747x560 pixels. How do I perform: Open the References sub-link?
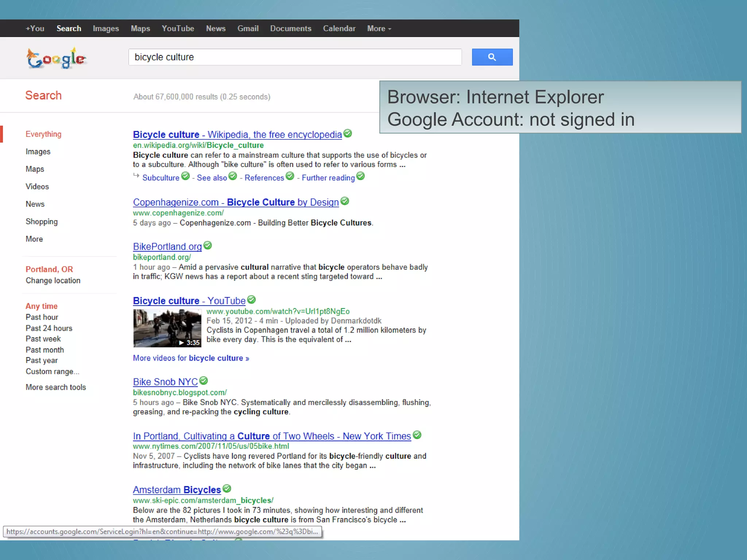264,178
